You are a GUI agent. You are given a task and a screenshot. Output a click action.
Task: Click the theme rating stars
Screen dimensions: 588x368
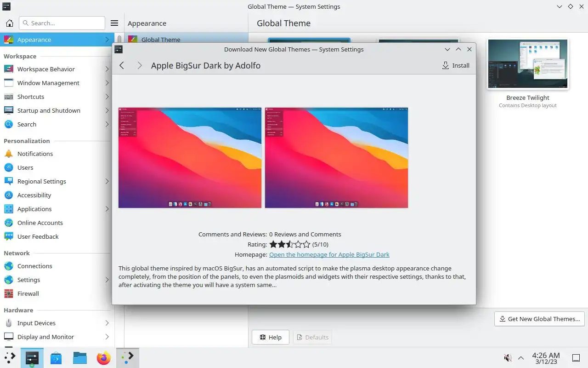(x=290, y=244)
